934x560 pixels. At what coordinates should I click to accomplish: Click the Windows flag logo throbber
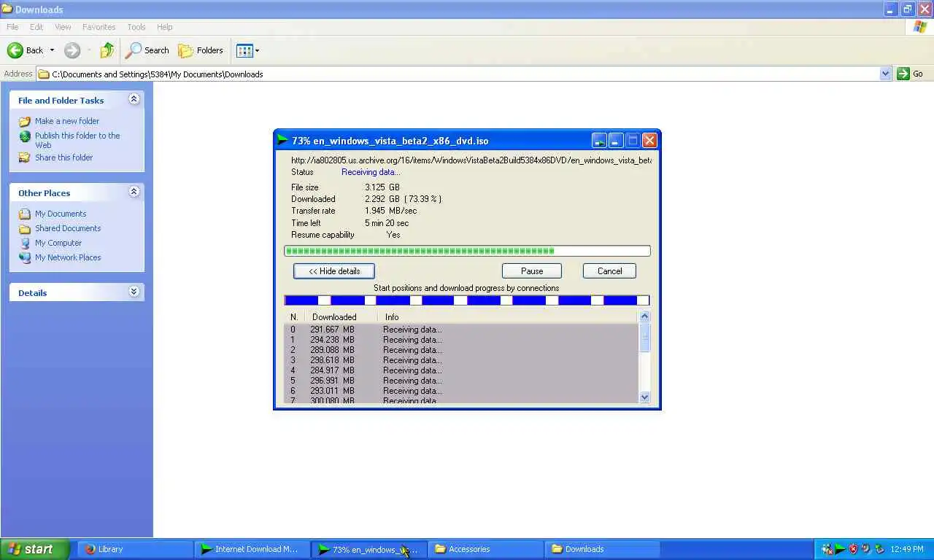920,27
